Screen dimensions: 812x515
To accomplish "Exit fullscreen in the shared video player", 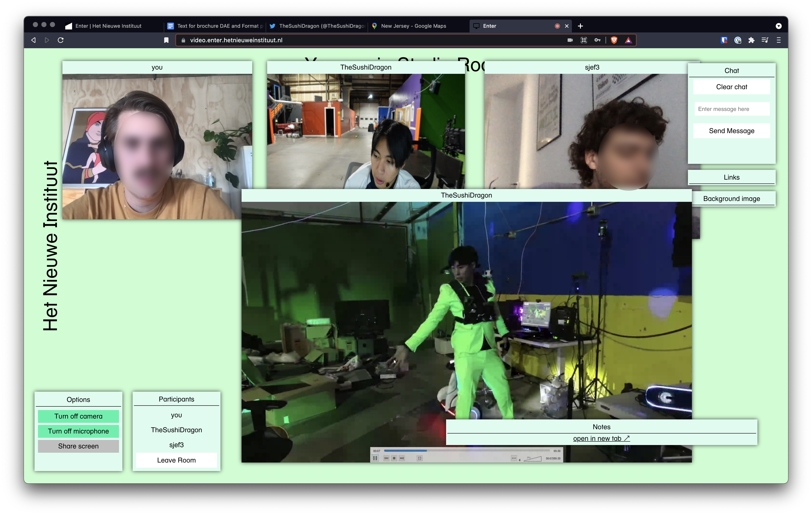I will 420,458.
